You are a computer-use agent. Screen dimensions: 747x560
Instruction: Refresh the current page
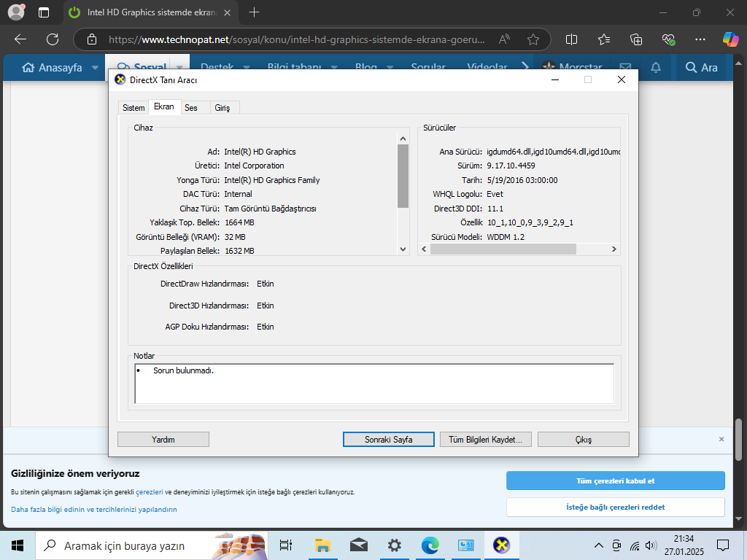coord(53,39)
